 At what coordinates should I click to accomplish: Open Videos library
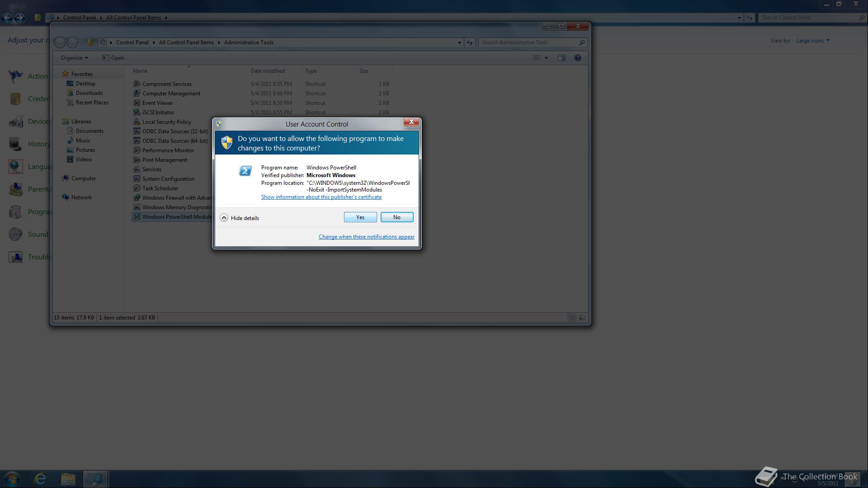pos(84,160)
